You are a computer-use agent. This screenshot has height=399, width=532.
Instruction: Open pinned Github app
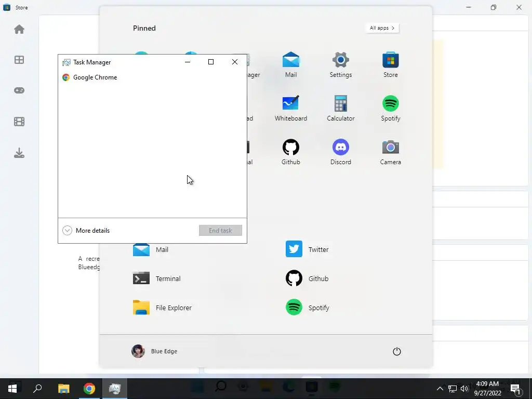(291, 152)
